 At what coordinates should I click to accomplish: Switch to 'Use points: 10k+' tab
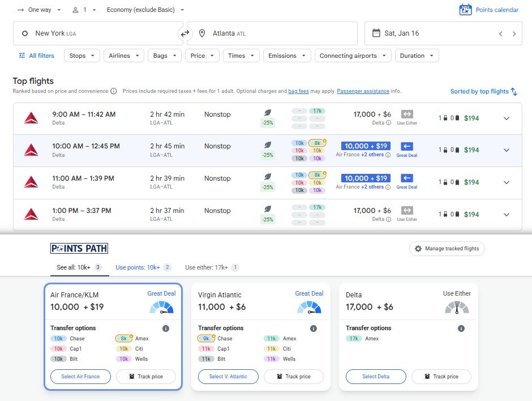click(143, 267)
